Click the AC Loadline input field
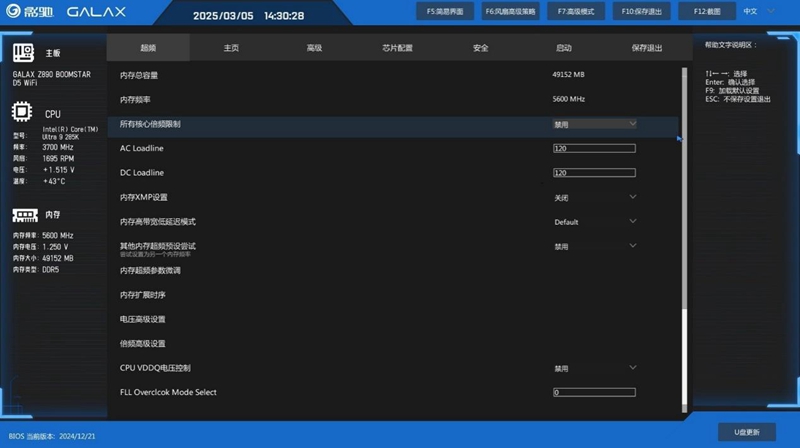 594,148
